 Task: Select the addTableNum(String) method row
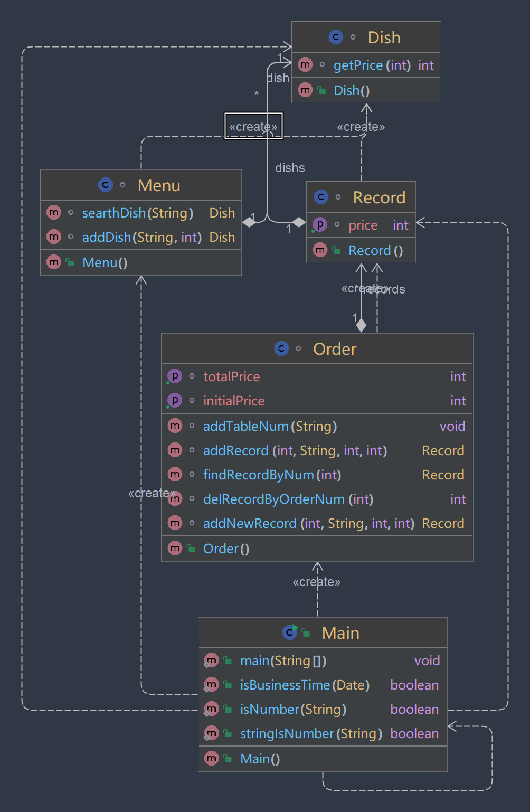tap(270, 426)
